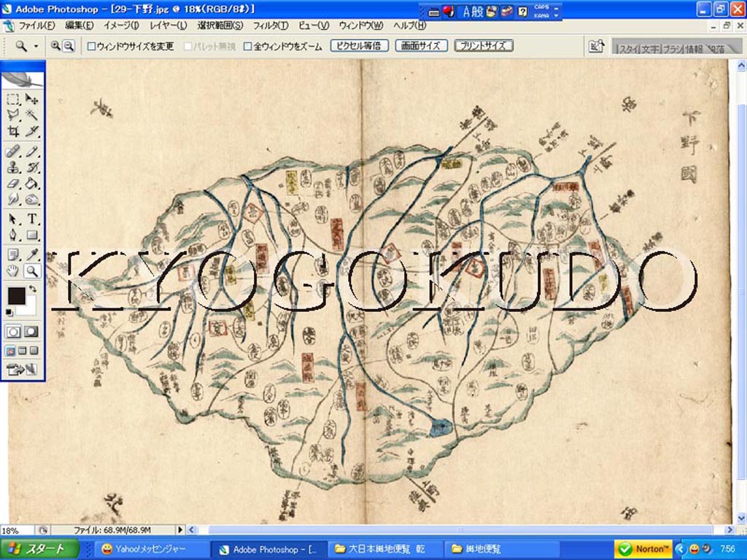Click the Zoom Out icon in options bar
Screen dimensions: 747x560
pyautogui.click(x=69, y=46)
